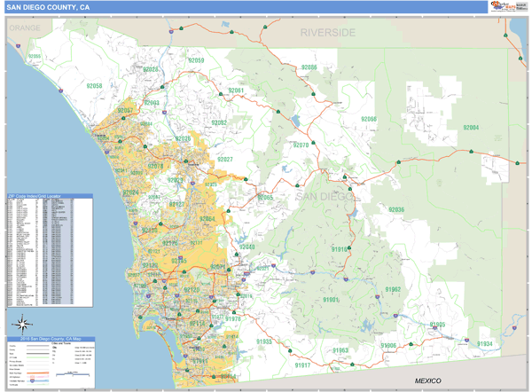
Task: Select ZIP code 92024 label
Action: 130,192
